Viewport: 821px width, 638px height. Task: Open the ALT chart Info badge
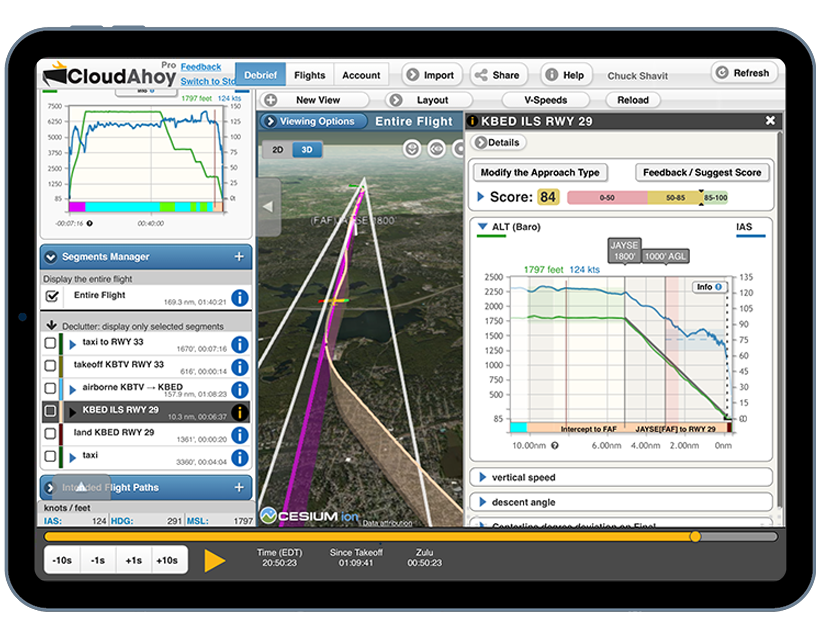click(x=709, y=287)
